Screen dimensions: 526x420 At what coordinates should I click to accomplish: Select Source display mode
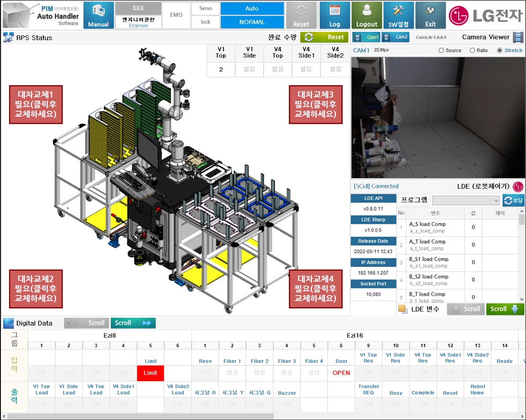coord(450,50)
